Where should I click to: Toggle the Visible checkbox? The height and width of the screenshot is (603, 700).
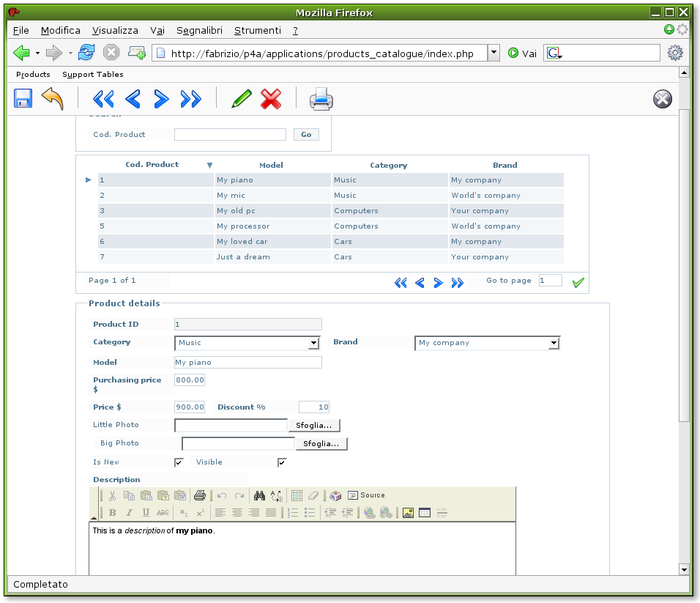point(282,462)
